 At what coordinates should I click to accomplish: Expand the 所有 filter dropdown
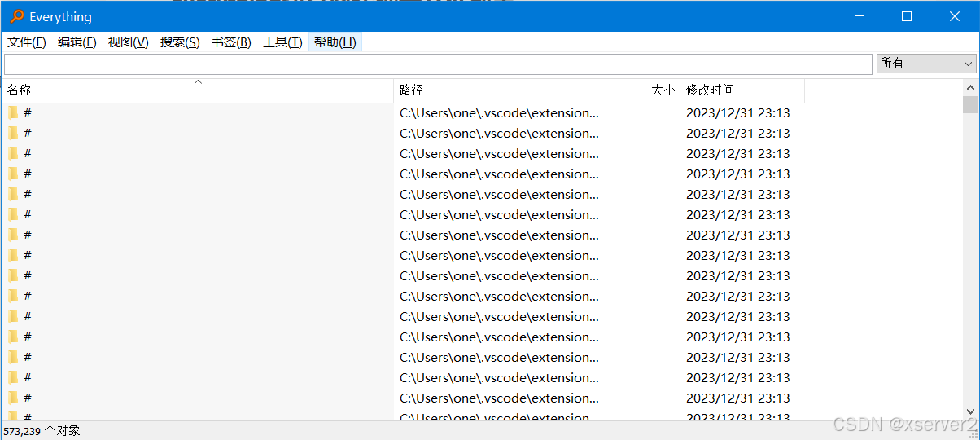coord(926,64)
